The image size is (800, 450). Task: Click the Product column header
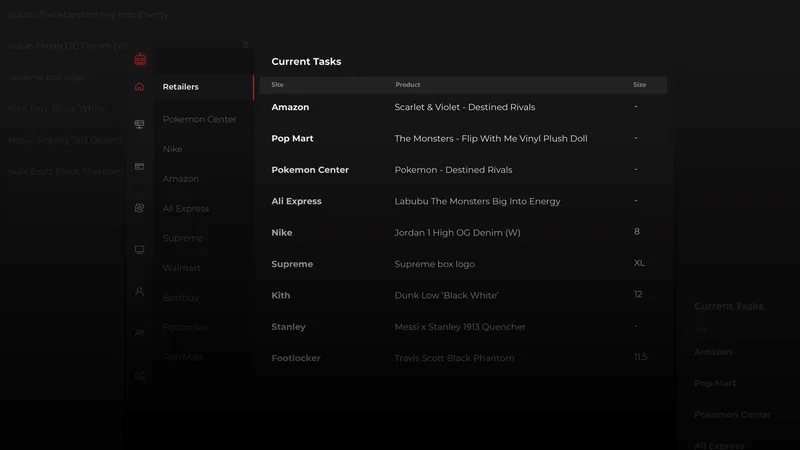pyautogui.click(x=408, y=85)
